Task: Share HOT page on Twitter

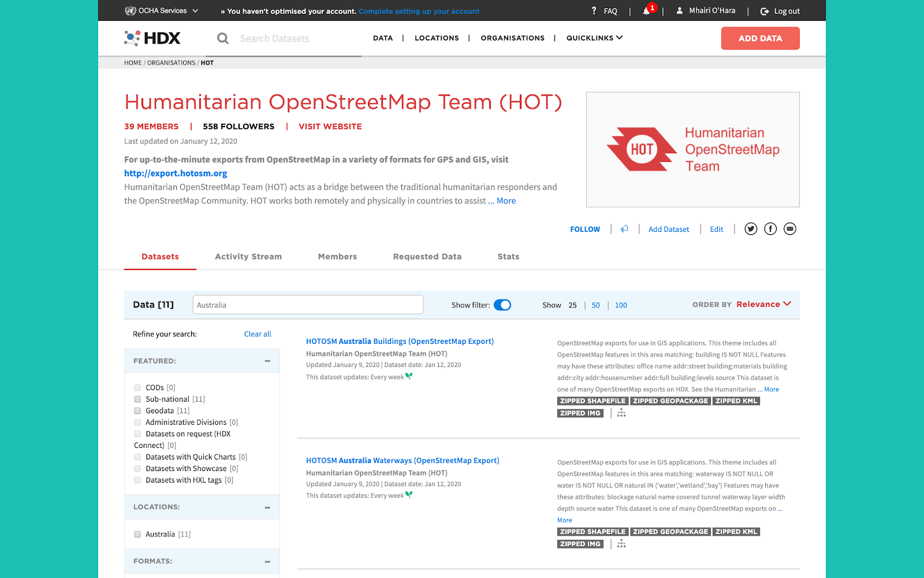Action: coord(750,228)
